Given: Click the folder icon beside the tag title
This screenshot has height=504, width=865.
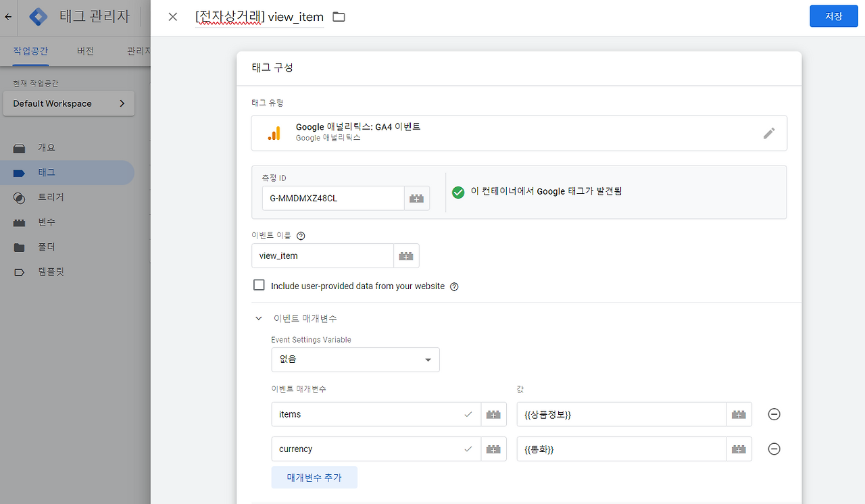Looking at the screenshot, I should pos(338,17).
